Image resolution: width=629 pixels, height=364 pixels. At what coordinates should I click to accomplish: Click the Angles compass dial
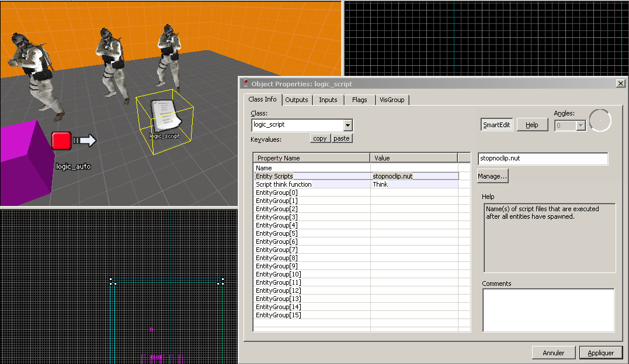[600, 120]
